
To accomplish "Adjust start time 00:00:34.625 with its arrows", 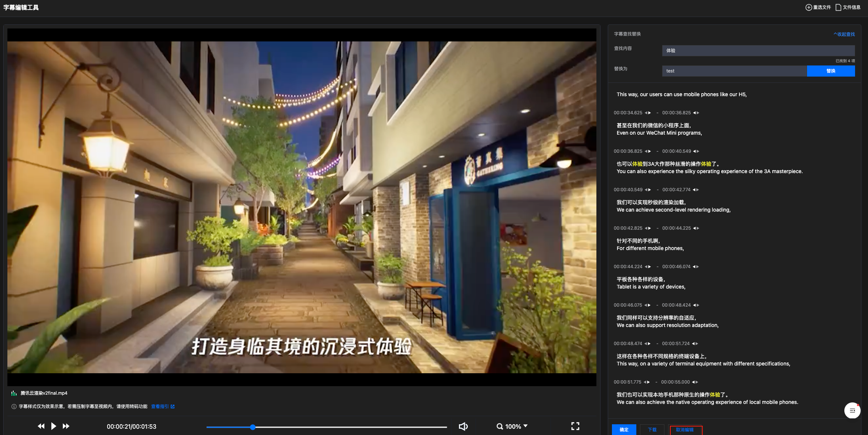I will point(648,113).
